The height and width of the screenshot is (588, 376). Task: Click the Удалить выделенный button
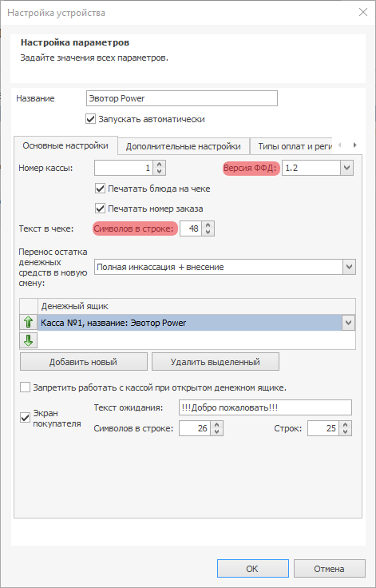(x=216, y=362)
